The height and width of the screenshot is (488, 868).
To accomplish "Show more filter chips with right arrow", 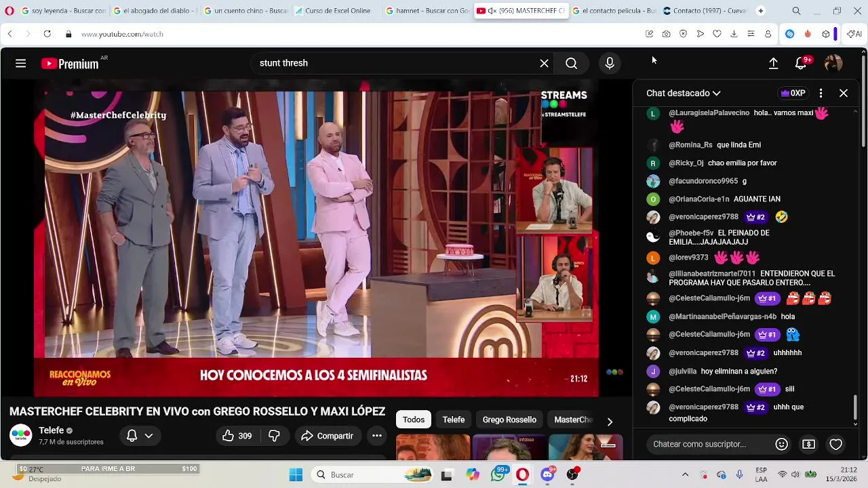I will click(x=610, y=422).
